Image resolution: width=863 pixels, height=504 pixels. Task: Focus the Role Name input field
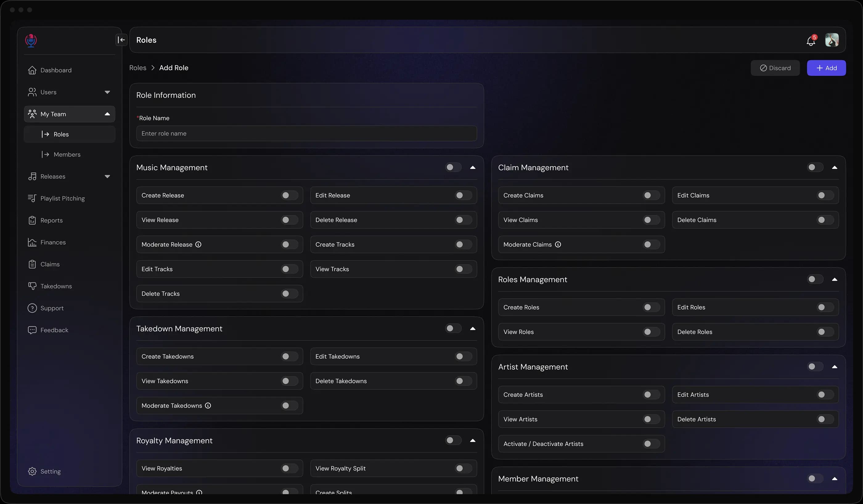pyautogui.click(x=306, y=133)
